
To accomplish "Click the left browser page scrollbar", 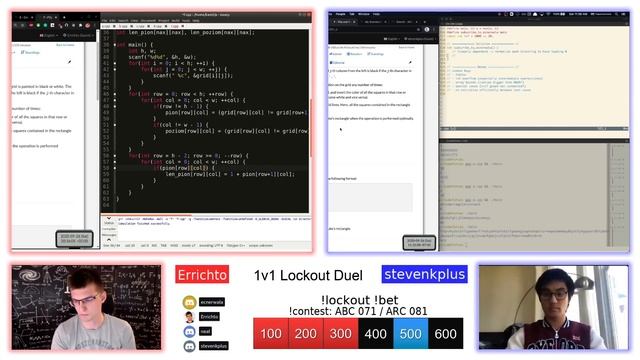I will 98,71.
